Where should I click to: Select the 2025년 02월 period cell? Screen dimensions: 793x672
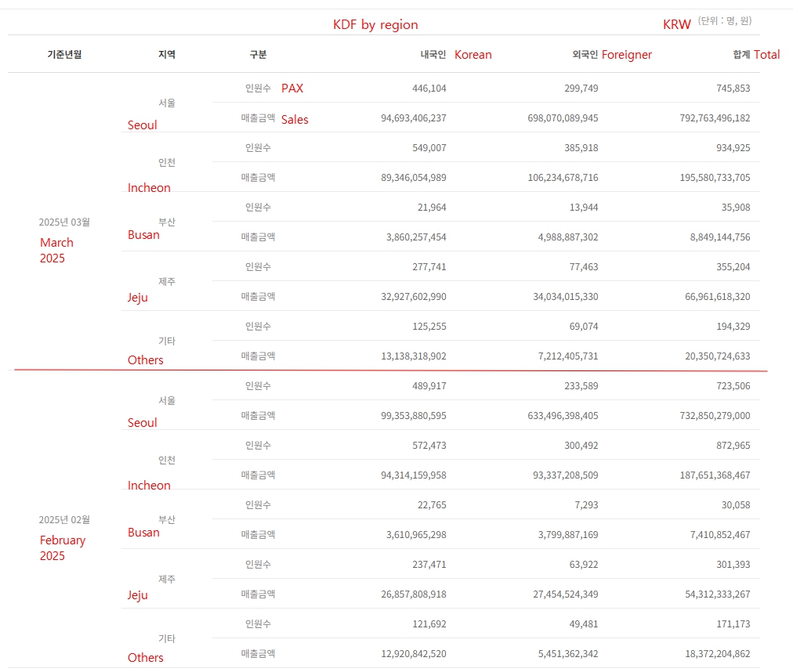click(64, 520)
